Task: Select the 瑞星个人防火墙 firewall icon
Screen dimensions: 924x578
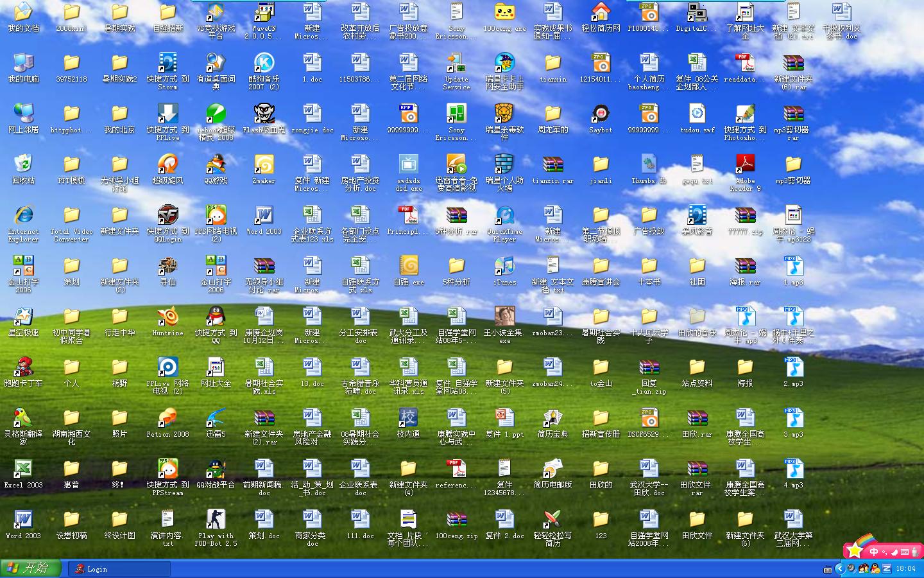Action: [x=504, y=173]
